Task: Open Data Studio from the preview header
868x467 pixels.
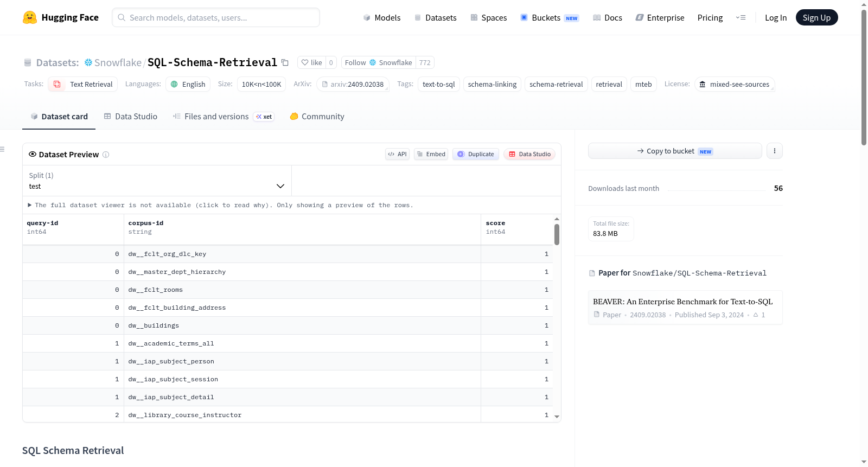Action: [529, 154]
